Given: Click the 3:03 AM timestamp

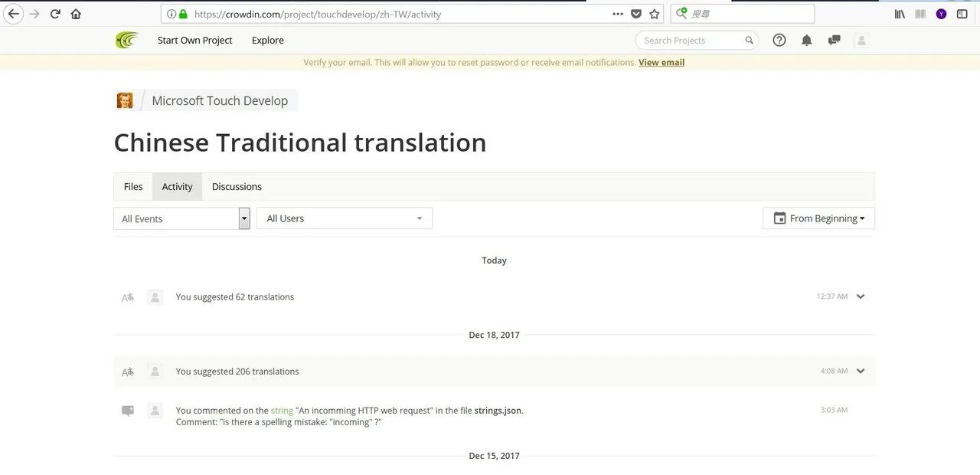Looking at the screenshot, I should (x=834, y=410).
